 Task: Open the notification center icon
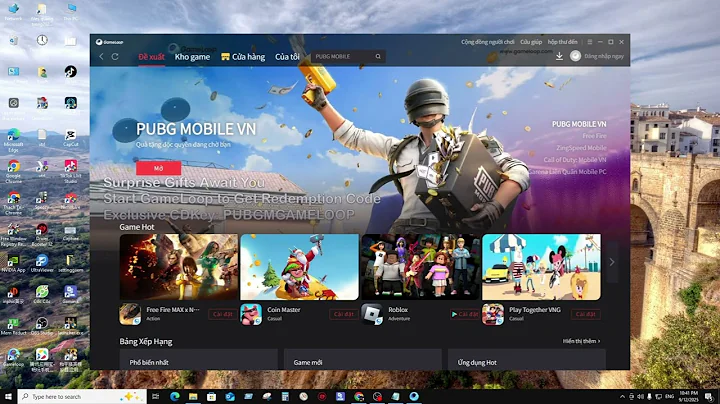coord(709,397)
